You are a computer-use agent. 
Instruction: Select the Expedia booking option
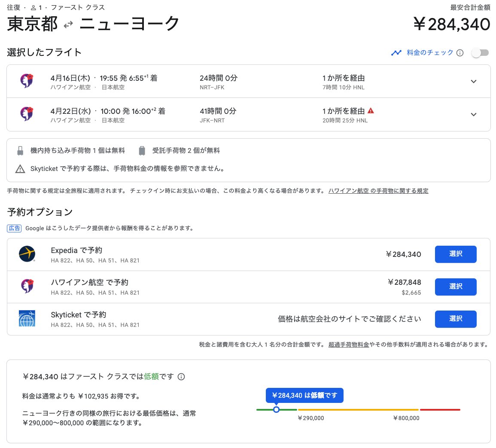(x=456, y=254)
